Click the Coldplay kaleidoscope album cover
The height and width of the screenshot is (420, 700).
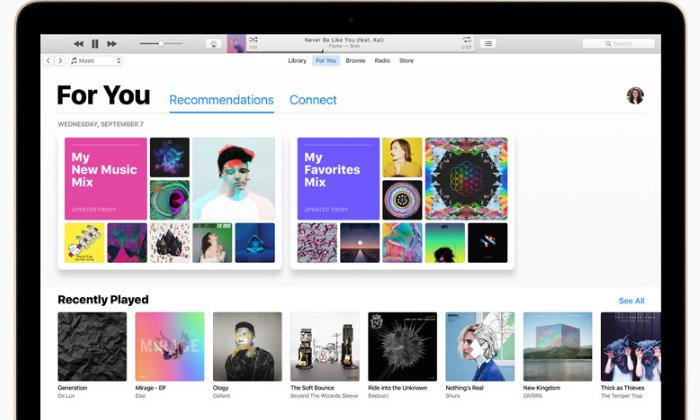click(x=466, y=179)
